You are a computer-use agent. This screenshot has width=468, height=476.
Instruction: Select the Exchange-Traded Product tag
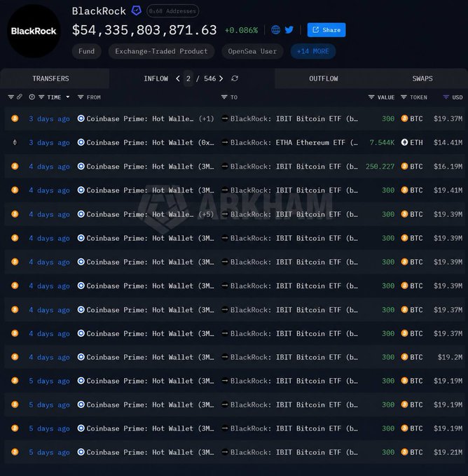pos(161,51)
